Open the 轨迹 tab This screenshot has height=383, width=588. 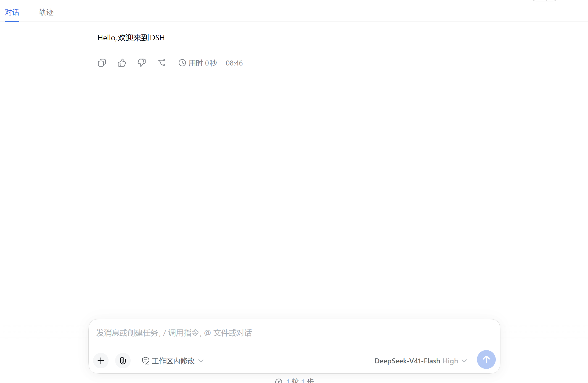46,12
